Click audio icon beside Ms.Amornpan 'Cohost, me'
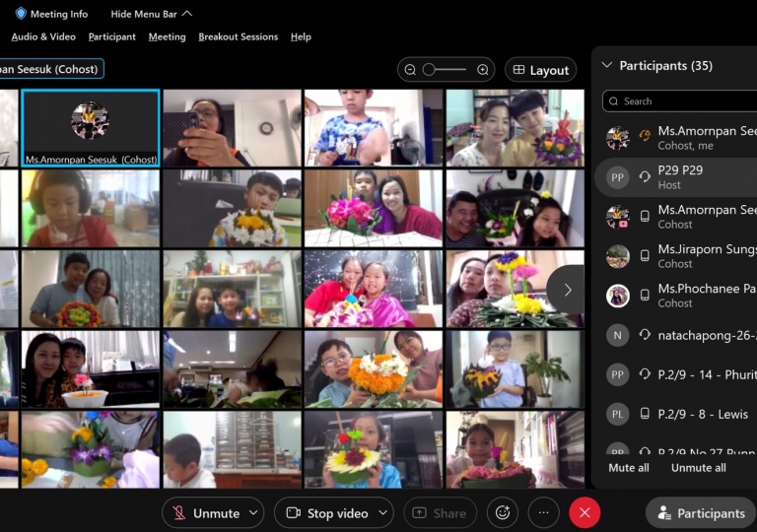 645,136
